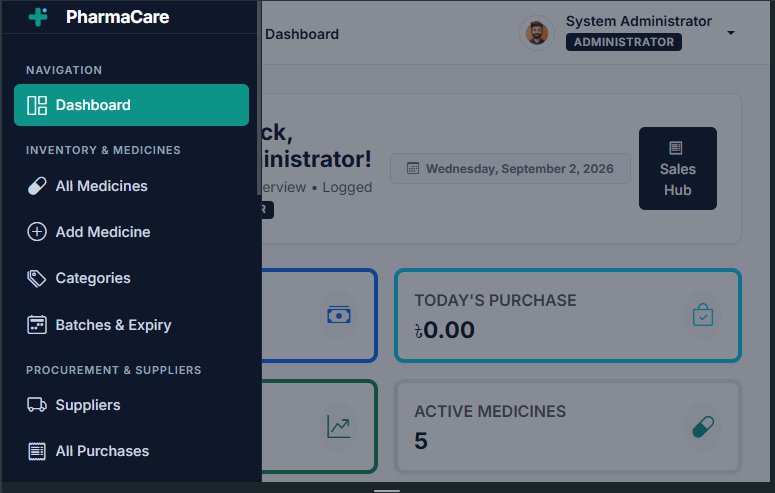
Task: Click the user avatar picture
Action: [537, 33]
